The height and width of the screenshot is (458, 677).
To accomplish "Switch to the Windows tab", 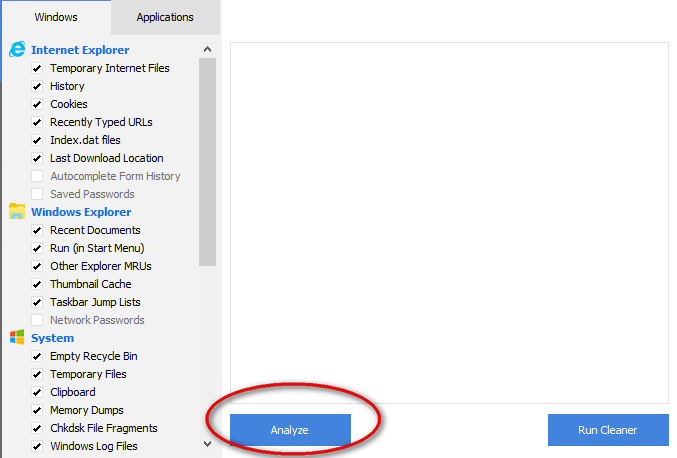I will pos(56,17).
